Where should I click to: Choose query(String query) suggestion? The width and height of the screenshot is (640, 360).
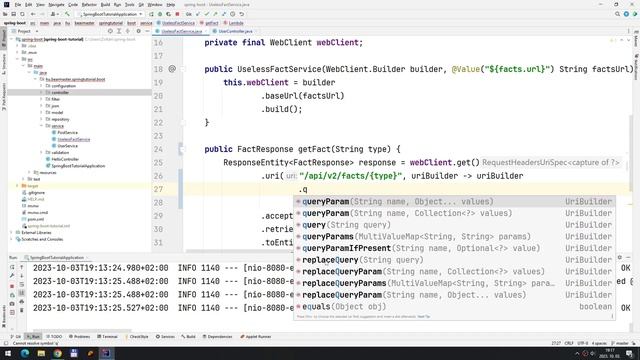[454, 225]
